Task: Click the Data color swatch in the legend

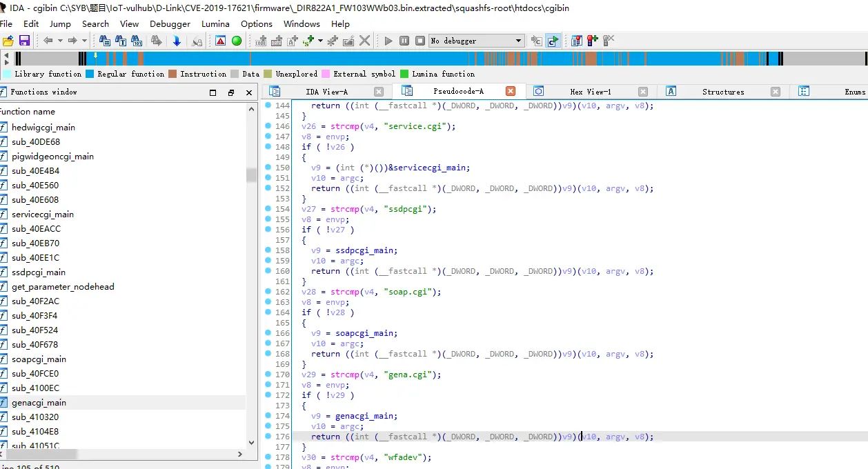Action: coord(235,74)
